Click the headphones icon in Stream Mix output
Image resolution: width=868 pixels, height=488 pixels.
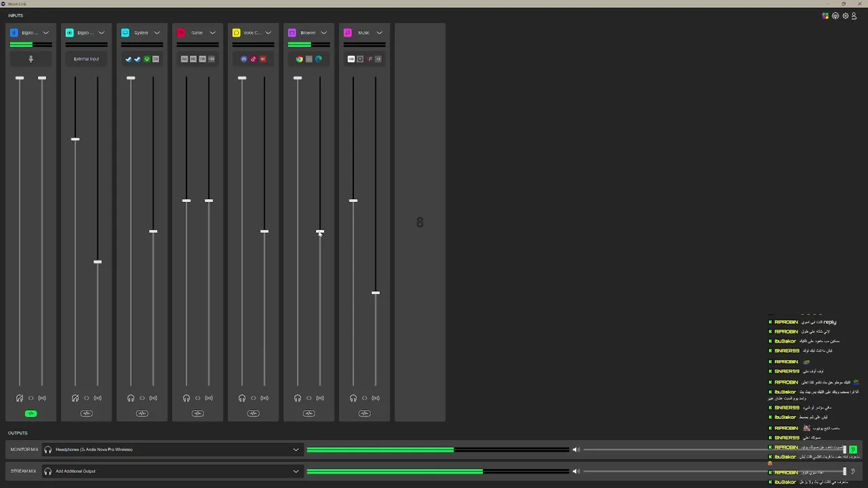pyautogui.click(x=47, y=471)
